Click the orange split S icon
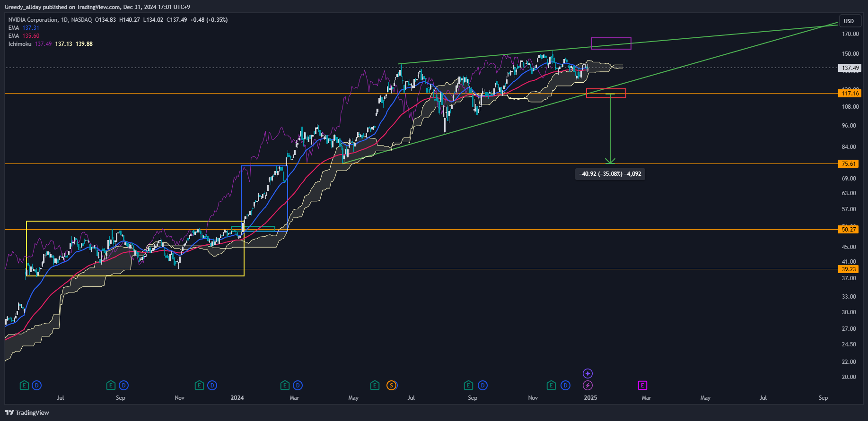This screenshot has width=868, height=421. (391, 386)
